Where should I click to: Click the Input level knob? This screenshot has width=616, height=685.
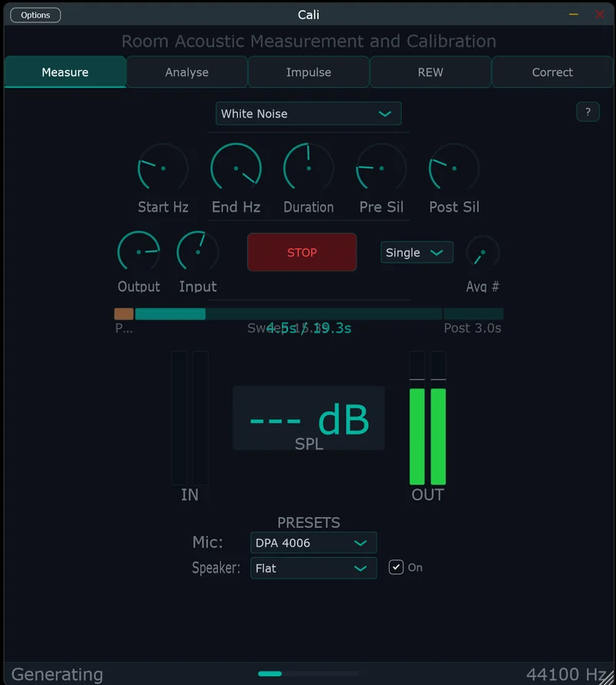click(x=198, y=252)
